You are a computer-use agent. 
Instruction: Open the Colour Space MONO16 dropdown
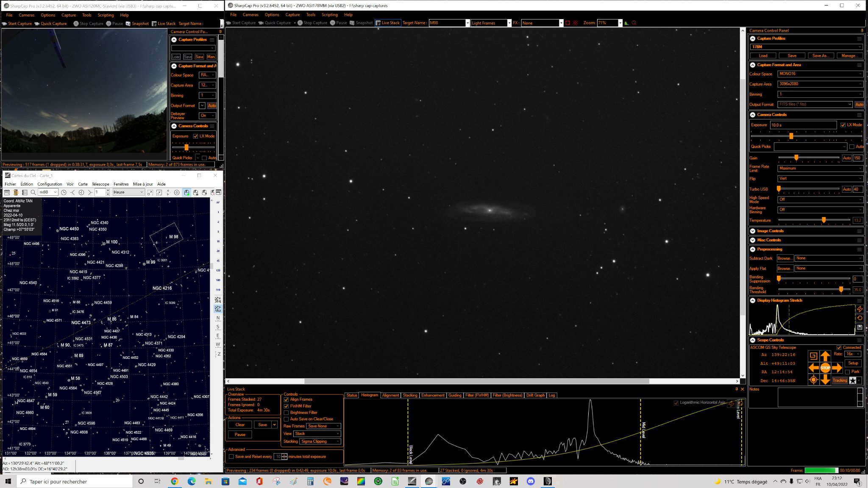(820, 74)
